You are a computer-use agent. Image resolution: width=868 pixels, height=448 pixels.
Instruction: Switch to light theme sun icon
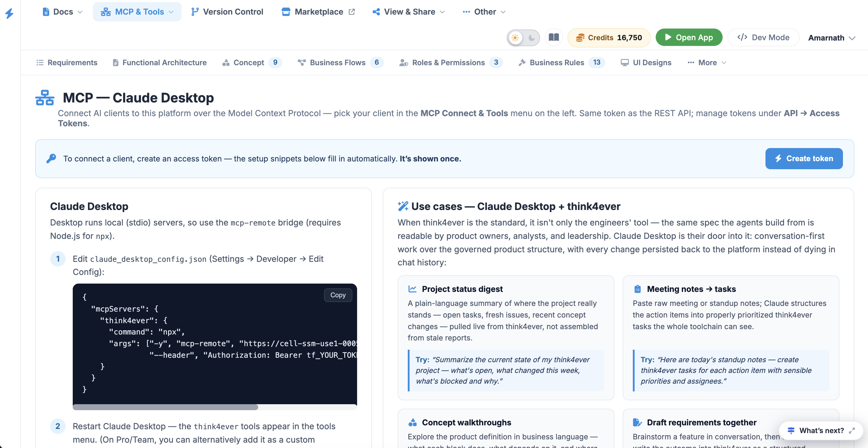tap(515, 38)
